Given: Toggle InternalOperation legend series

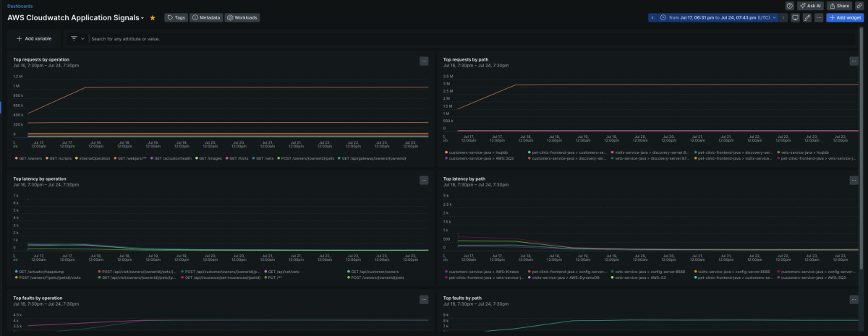Looking at the screenshot, I should pyautogui.click(x=94, y=158).
